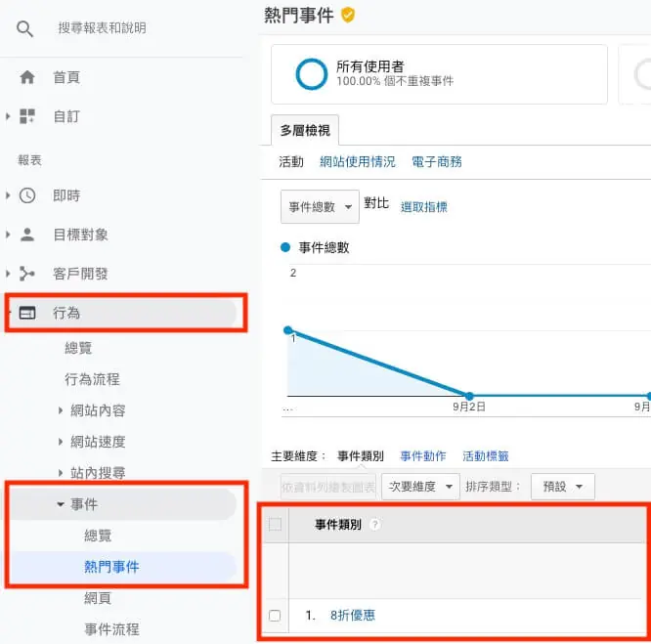651x644 pixels.
Task: Tick the checkbox for row 8折優惠
Action: pyautogui.click(x=275, y=615)
